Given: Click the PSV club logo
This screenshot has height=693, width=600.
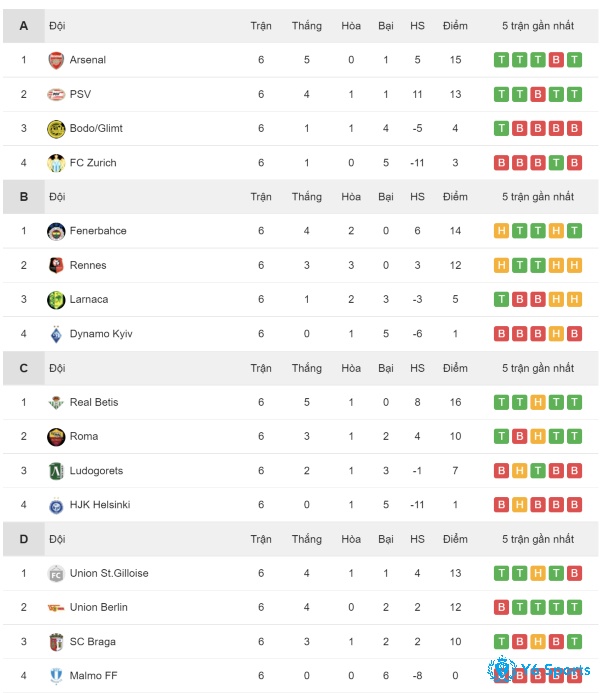Looking at the screenshot, I should pyautogui.click(x=56, y=94).
